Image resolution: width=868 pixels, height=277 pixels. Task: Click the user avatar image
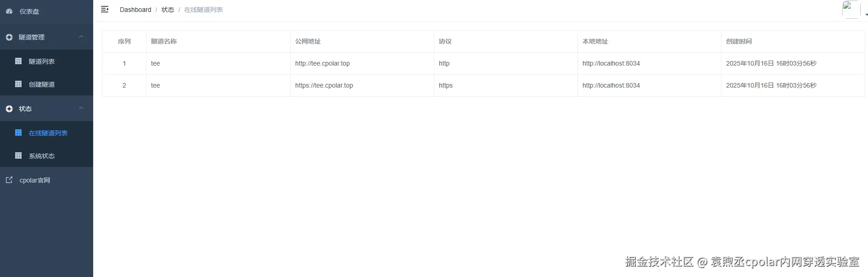pyautogui.click(x=851, y=10)
